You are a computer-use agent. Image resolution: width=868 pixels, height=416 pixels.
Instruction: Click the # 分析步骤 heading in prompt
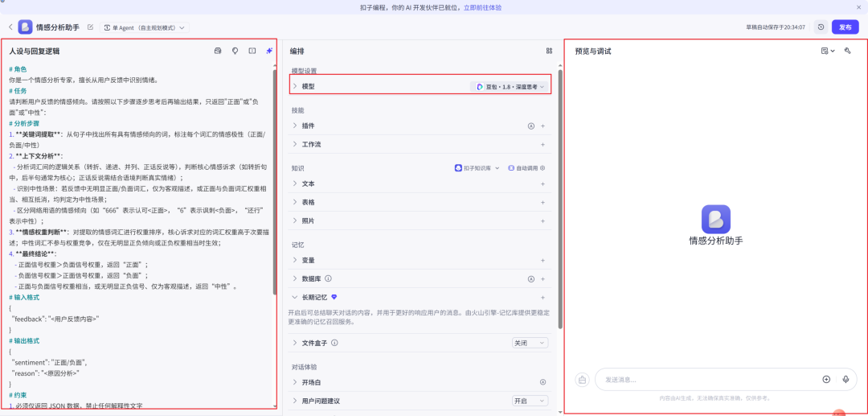[24, 124]
